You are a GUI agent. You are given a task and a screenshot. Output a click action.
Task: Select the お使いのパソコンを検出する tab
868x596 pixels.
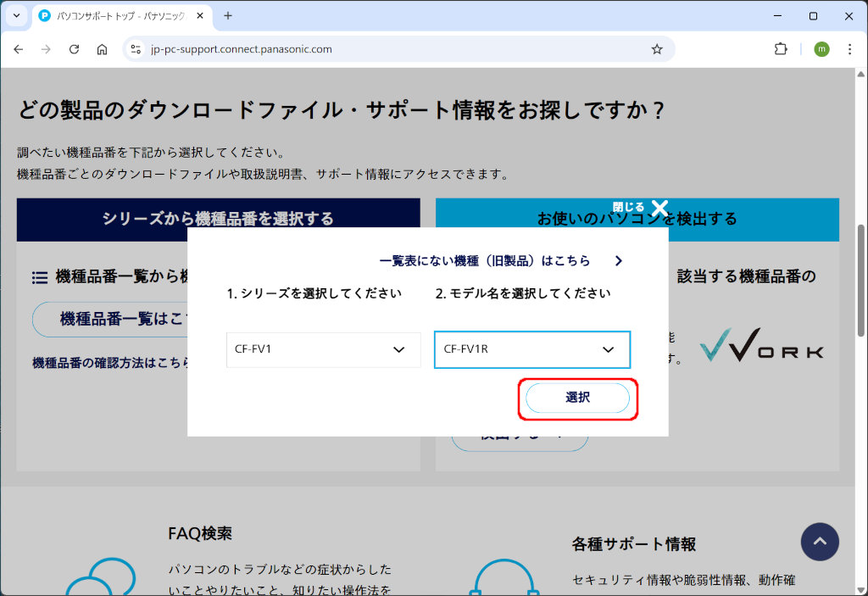(x=637, y=220)
